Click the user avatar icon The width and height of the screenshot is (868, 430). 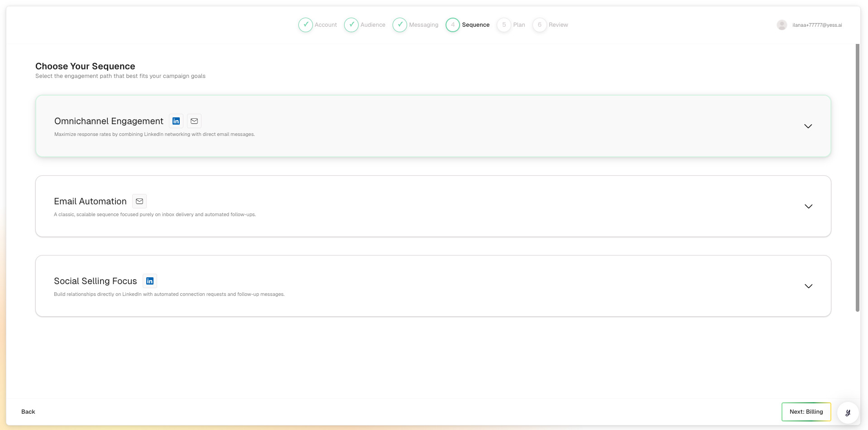click(782, 25)
